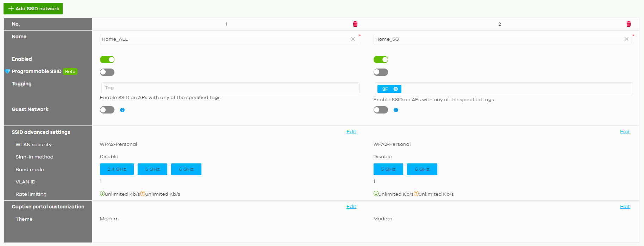
Task: Click the Tag field for Home_ALL
Action: pos(230,88)
